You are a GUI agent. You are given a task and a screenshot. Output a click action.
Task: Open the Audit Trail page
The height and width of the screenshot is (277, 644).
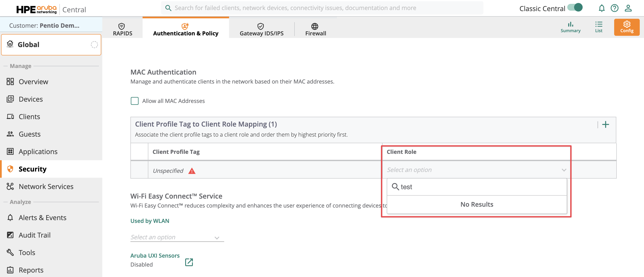coord(35,235)
